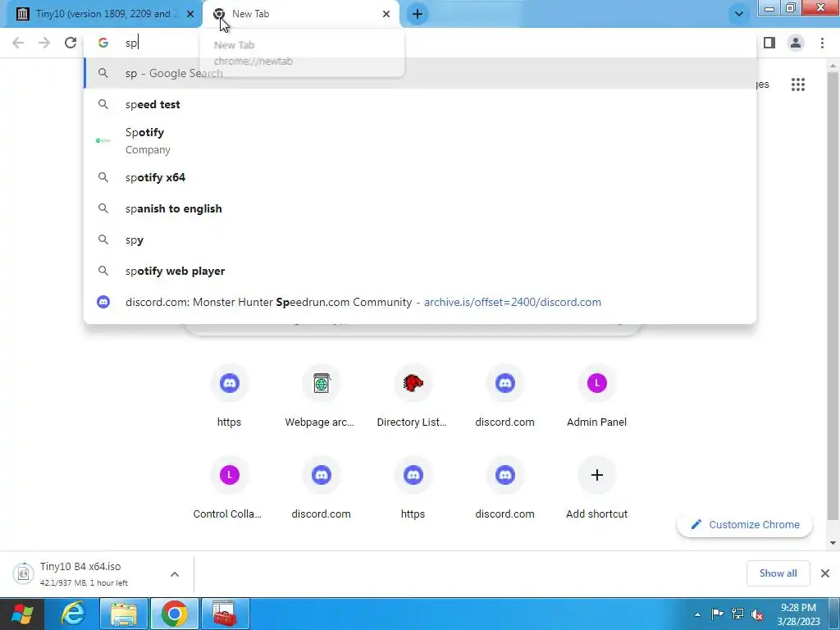The height and width of the screenshot is (630, 840).
Task: Click the muted volume tray icon
Action: click(757, 614)
